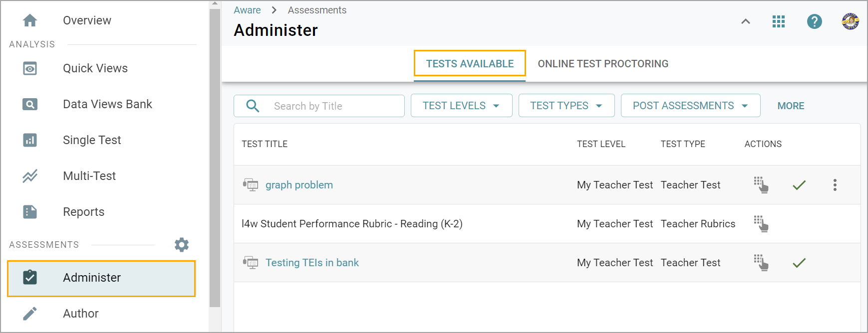This screenshot has width=868, height=333.
Task: Click assign icon for Testing TEIs in bank
Action: 761,263
